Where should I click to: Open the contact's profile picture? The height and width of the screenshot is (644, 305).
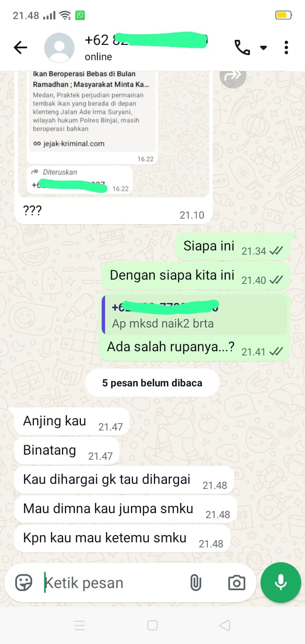click(x=59, y=48)
